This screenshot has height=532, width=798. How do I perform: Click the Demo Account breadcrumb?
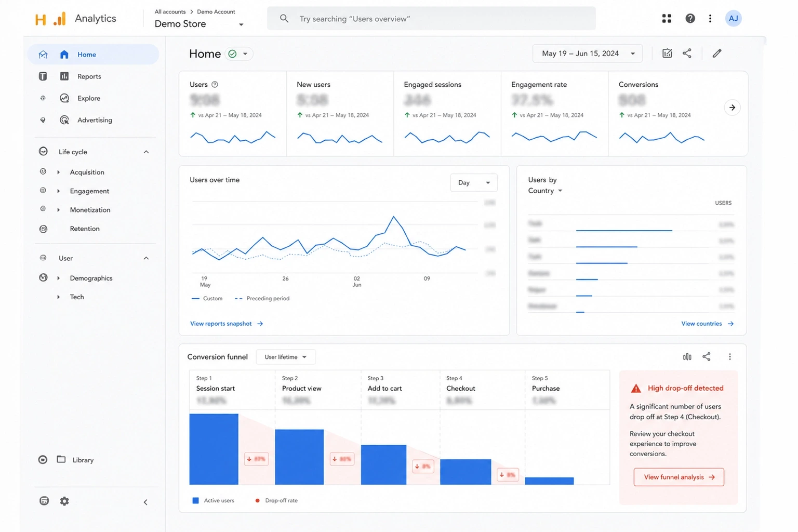point(216,12)
